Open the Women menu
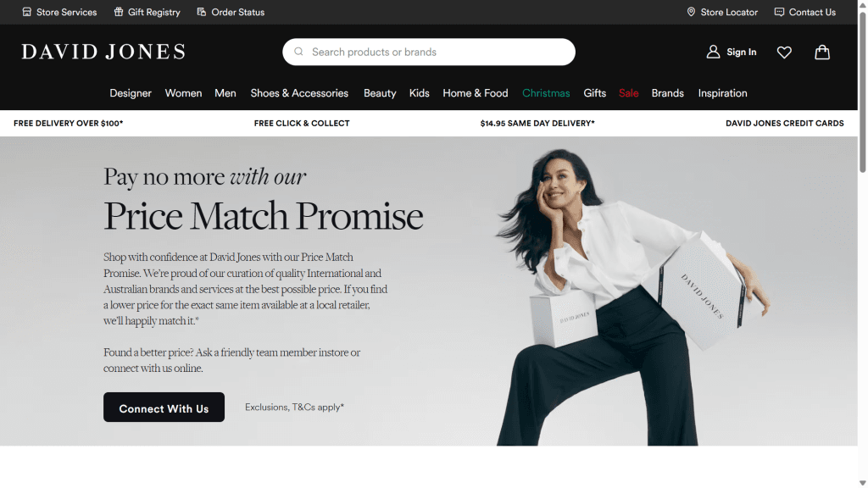This screenshot has width=868, height=488. point(183,93)
